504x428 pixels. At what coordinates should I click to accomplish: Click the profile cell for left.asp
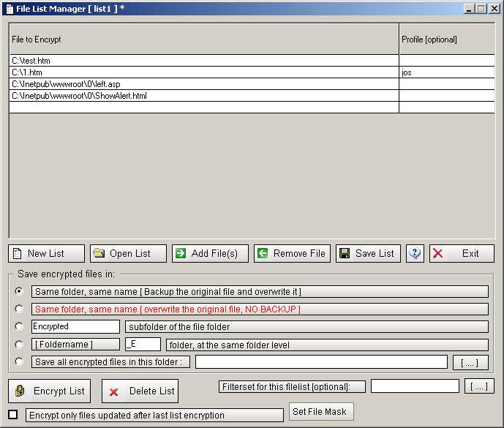point(447,84)
